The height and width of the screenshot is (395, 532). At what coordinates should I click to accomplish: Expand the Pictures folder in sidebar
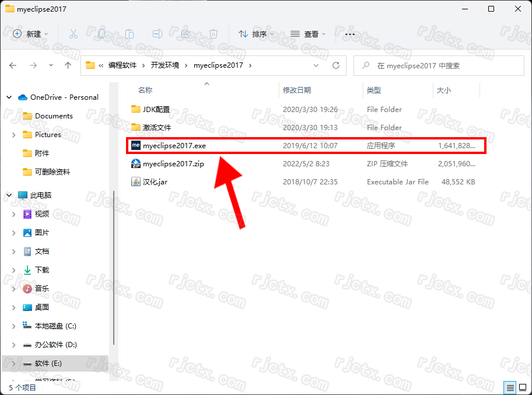pos(14,135)
